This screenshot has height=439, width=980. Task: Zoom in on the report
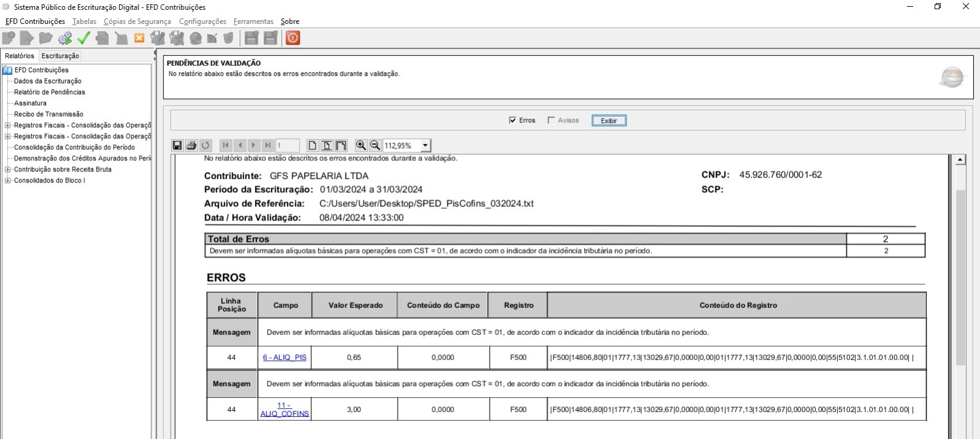tap(361, 145)
